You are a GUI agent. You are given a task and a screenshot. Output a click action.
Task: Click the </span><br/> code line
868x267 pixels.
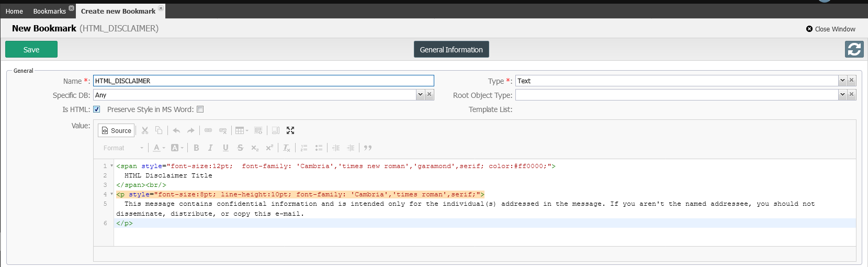tap(141, 185)
